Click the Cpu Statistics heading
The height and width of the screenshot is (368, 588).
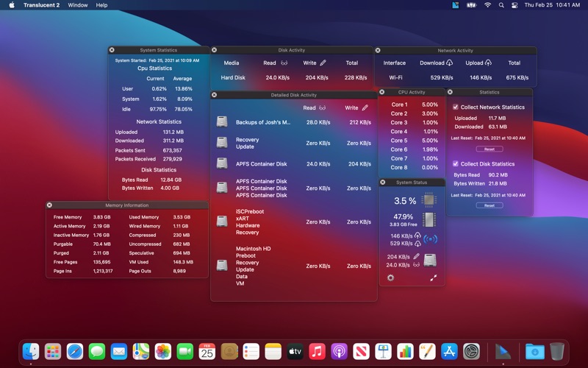click(154, 68)
